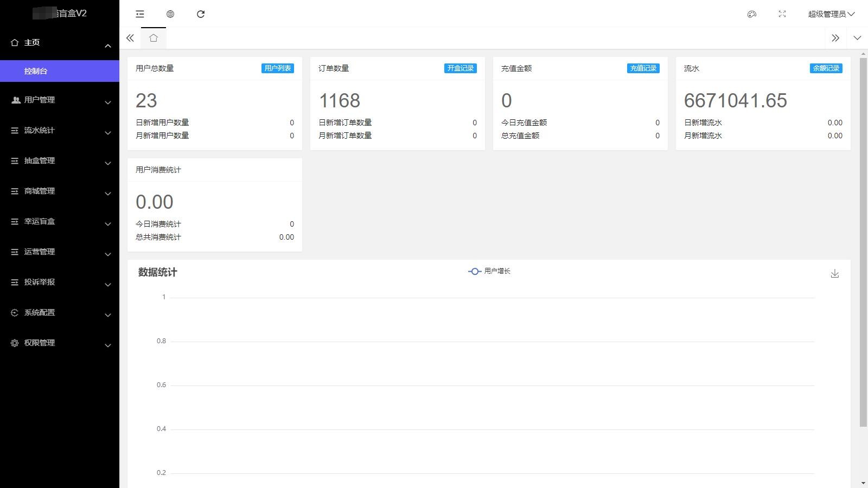
Task: Select the 控制台 menu item
Action: (x=60, y=71)
